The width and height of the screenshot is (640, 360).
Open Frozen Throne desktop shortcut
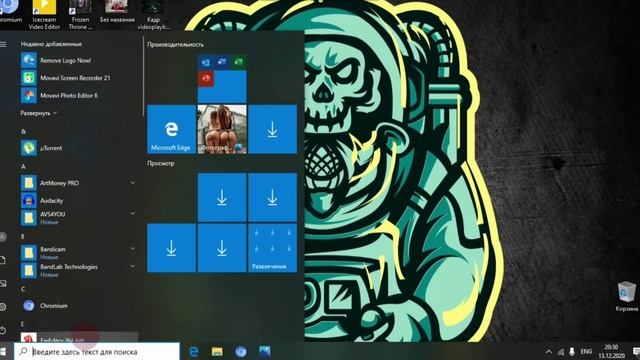(80, 15)
